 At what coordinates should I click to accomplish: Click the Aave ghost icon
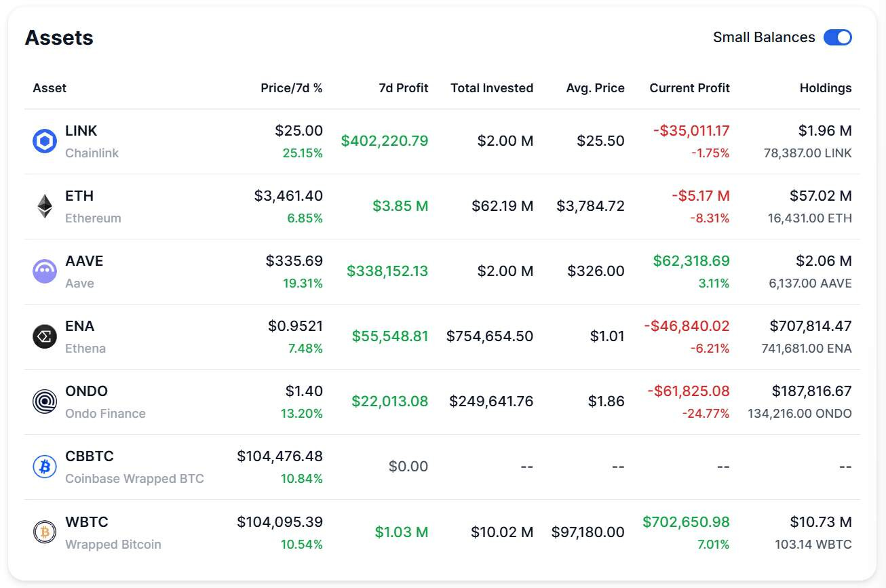45,271
